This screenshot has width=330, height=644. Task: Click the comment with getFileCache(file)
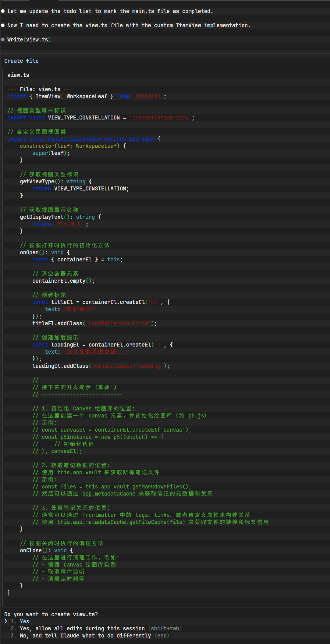point(150,522)
